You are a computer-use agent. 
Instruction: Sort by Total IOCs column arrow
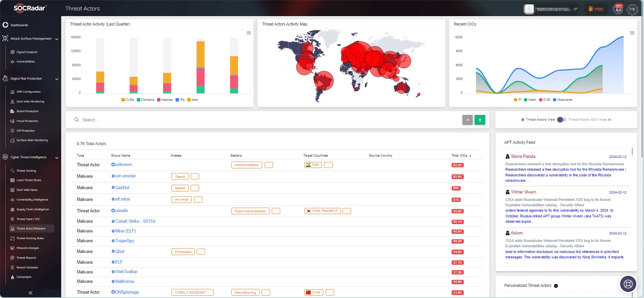[470, 156]
